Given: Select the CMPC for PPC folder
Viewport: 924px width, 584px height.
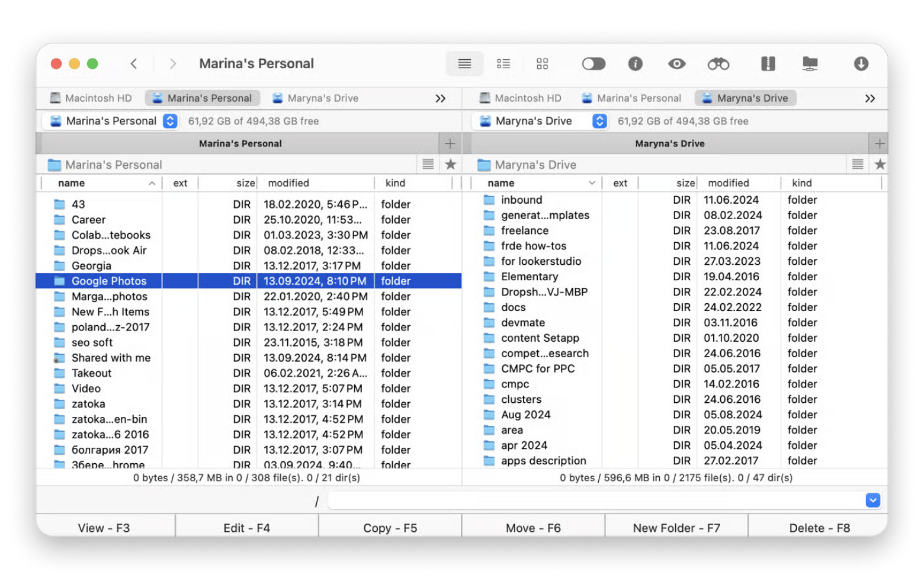Looking at the screenshot, I should (x=537, y=368).
